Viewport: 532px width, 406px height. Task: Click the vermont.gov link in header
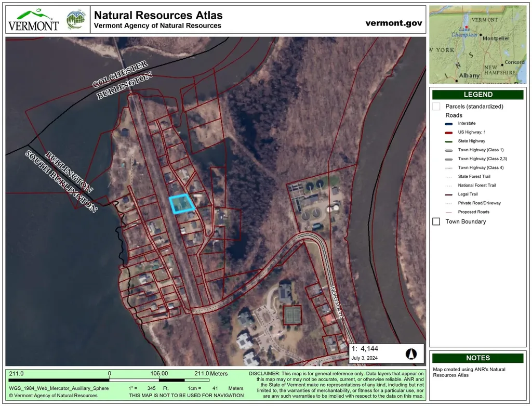click(x=393, y=23)
